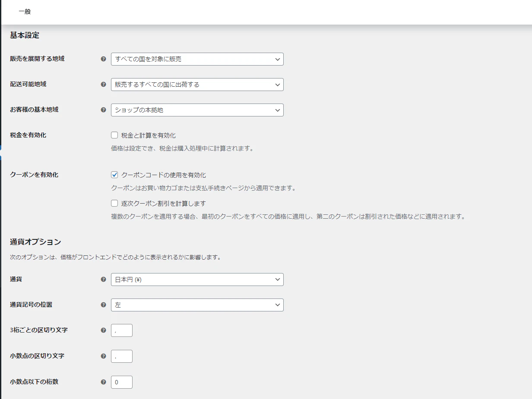Viewport: 532px width, 399px height.
Task: Click the 通貨オプション section heading
Action: (35, 242)
